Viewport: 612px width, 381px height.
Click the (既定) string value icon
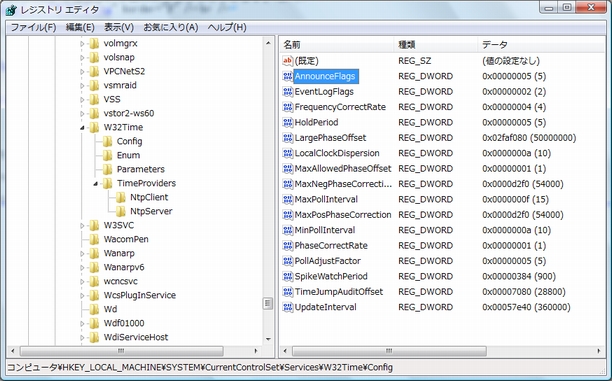click(288, 61)
